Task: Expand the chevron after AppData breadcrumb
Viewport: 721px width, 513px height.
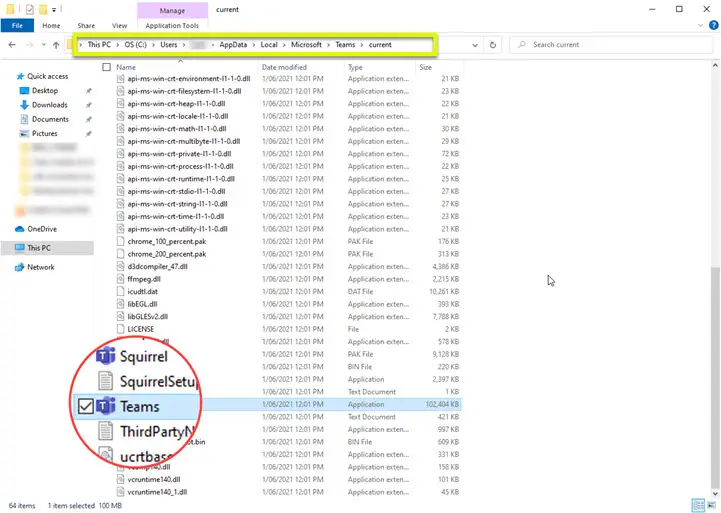Action: 254,45
